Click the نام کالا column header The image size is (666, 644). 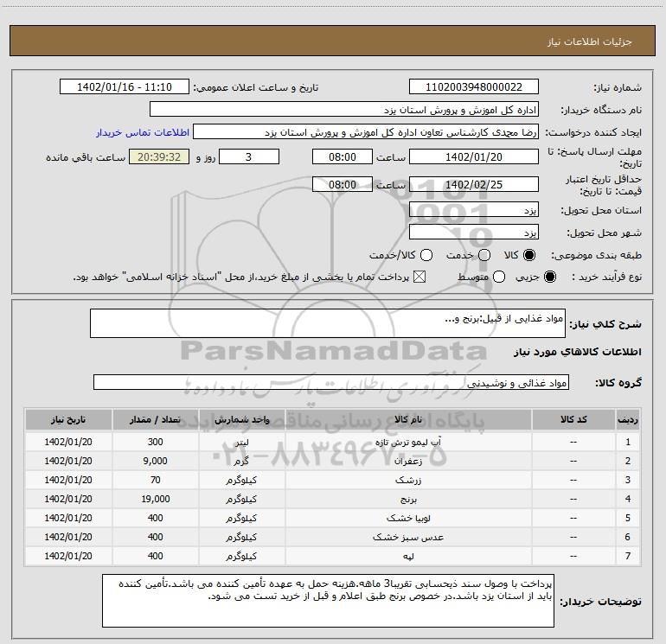(408, 420)
